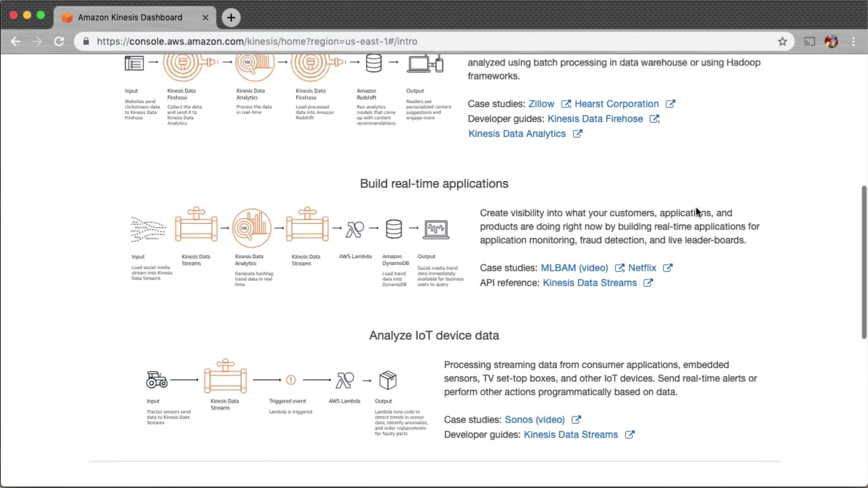Click the tractor input icon in the IoT diagram
Image resolution: width=868 pixels, height=488 pixels.
coord(157,380)
